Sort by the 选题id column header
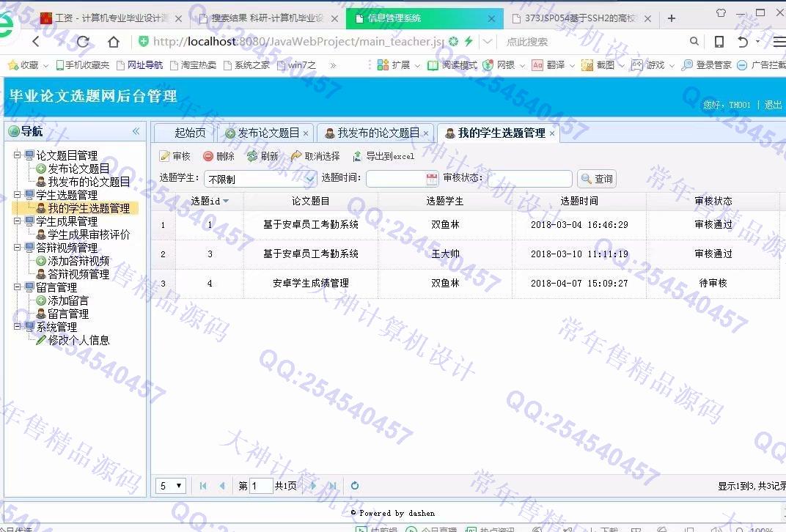Viewport: 786px width, 532px height. [x=210, y=201]
